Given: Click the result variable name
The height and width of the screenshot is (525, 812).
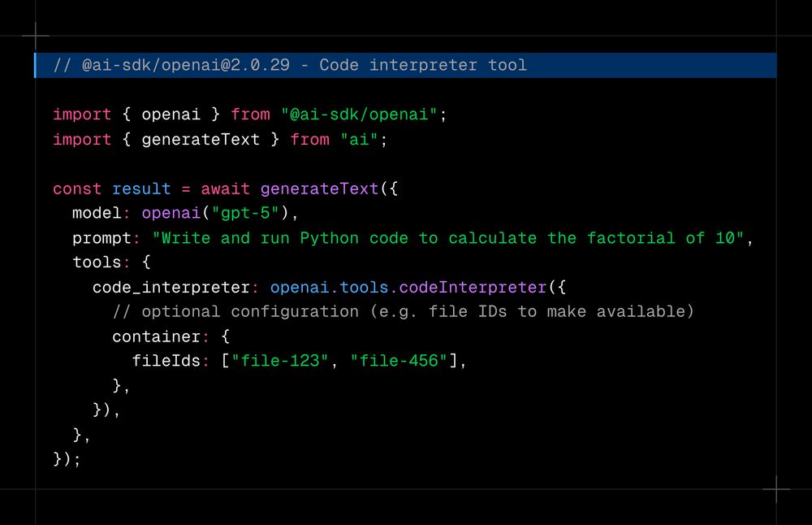Looking at the screenshot, I should coord(141,188).
